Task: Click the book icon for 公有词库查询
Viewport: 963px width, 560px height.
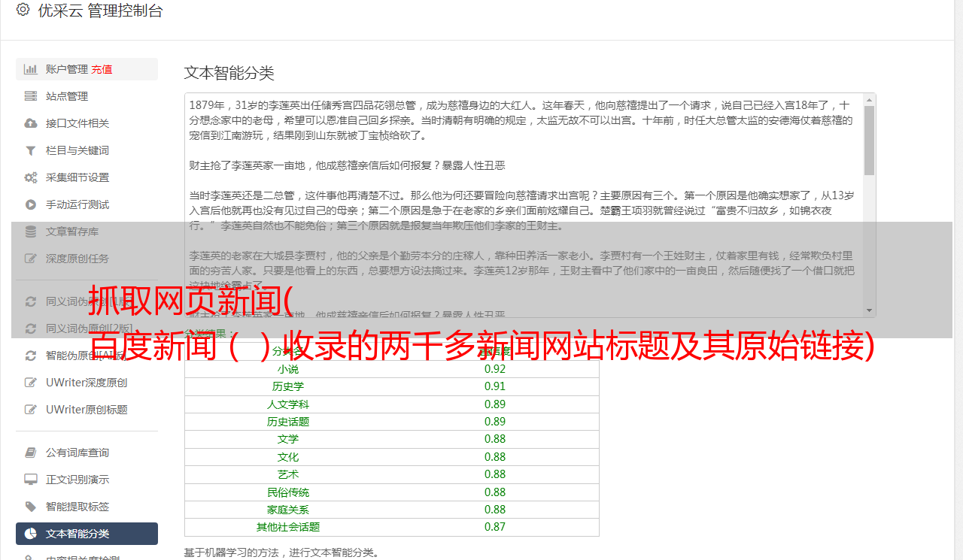Action: (31, 453)
